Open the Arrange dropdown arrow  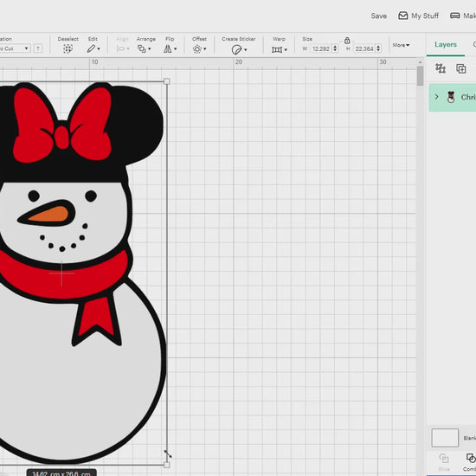(150, 48)
